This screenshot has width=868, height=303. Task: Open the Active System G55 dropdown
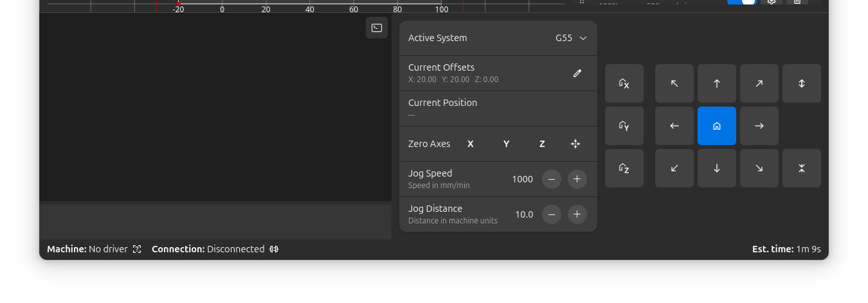pos(571,38)
